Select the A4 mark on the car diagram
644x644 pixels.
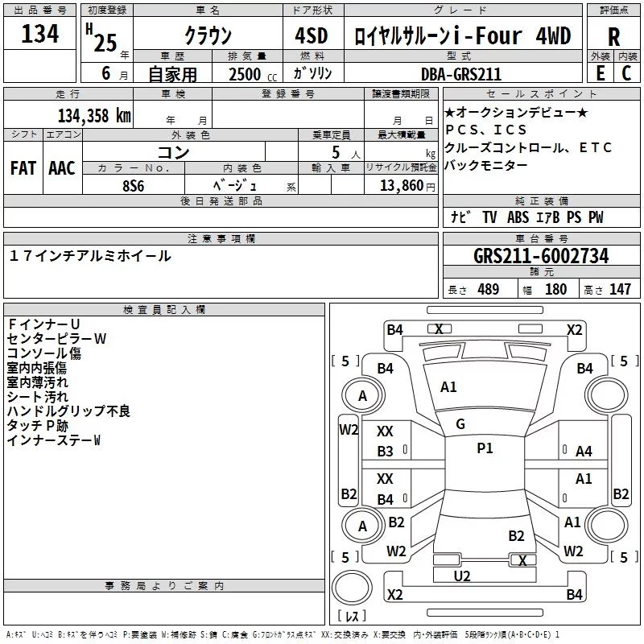pos(584,452)
